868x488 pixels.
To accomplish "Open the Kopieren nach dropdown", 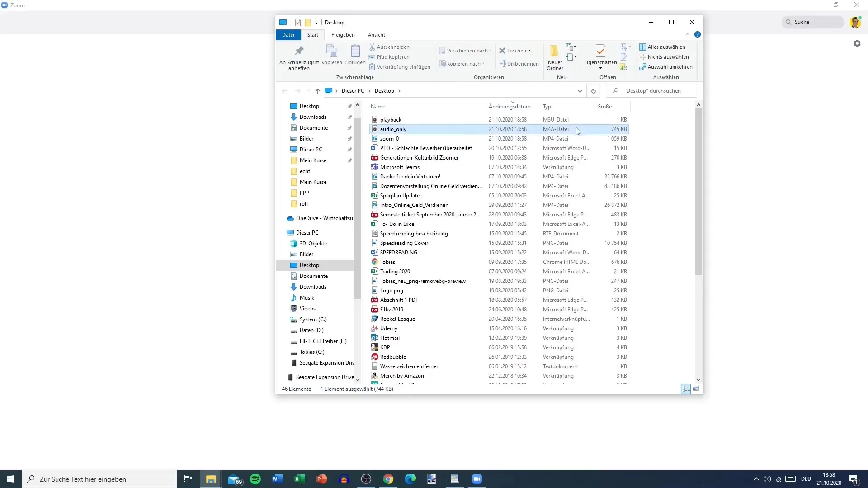I will tap(462, 64).
